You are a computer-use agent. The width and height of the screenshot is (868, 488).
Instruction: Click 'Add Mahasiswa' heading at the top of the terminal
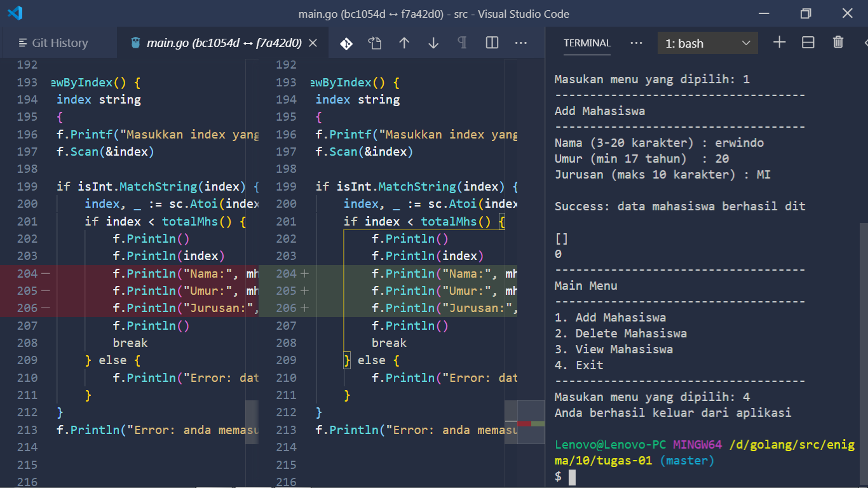click(600, 111)
